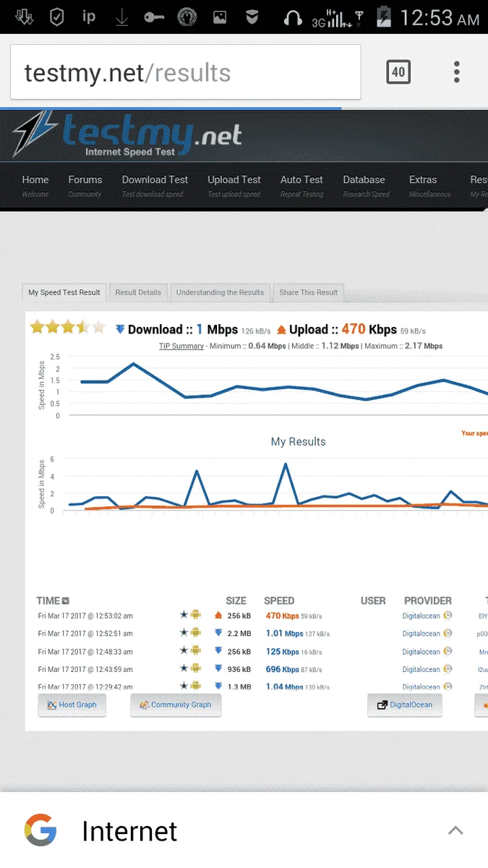Click the star icon in 12:48:33 row
Screen dimensions: 488x868
click(x=184, y=651)
